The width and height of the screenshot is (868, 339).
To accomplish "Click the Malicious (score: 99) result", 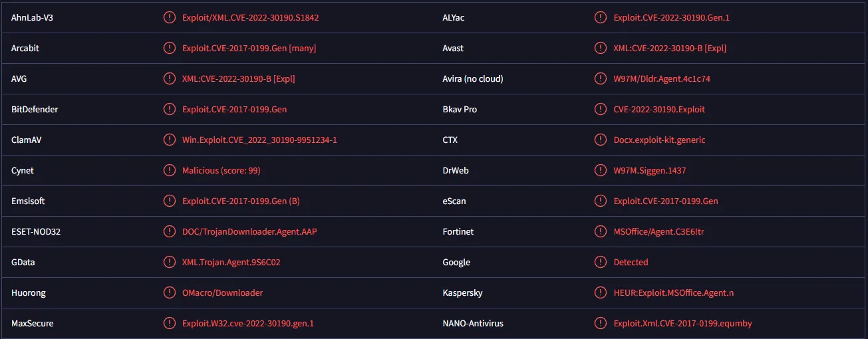I will tap(221, 170).
